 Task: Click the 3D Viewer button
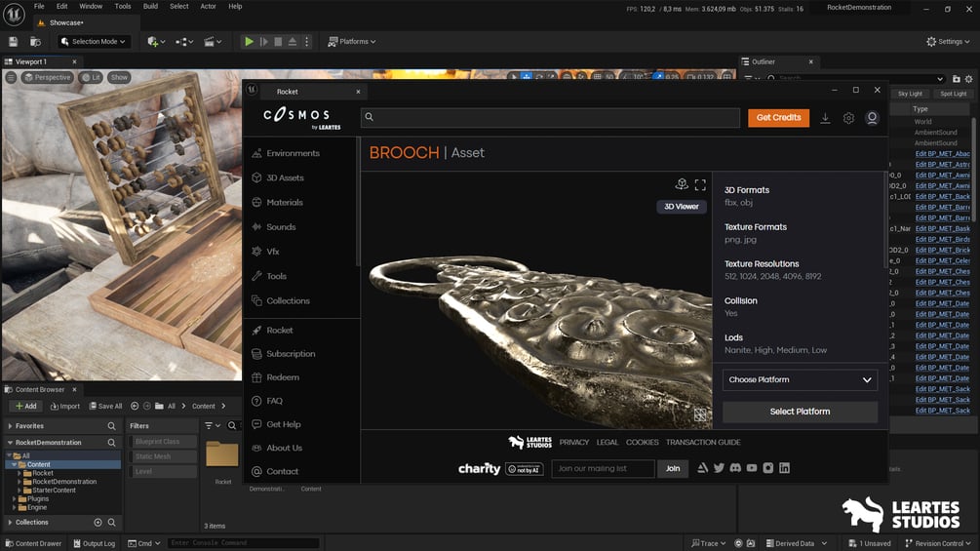(x=682, y=206)
